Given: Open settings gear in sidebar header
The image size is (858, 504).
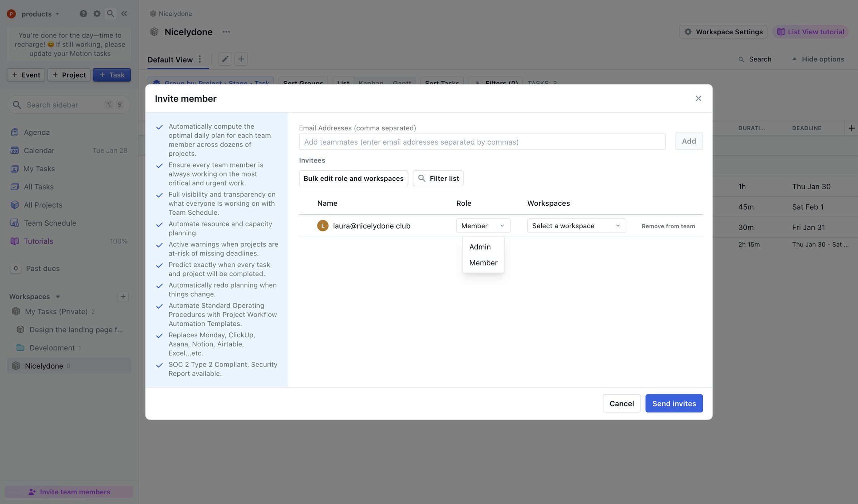Looking at the screenshot, I should click(x=97, y=14).
